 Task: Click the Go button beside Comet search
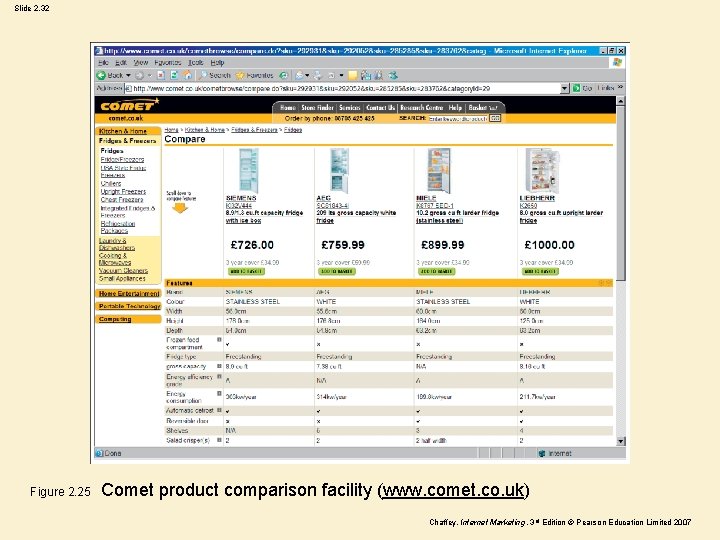click(495, 118)
